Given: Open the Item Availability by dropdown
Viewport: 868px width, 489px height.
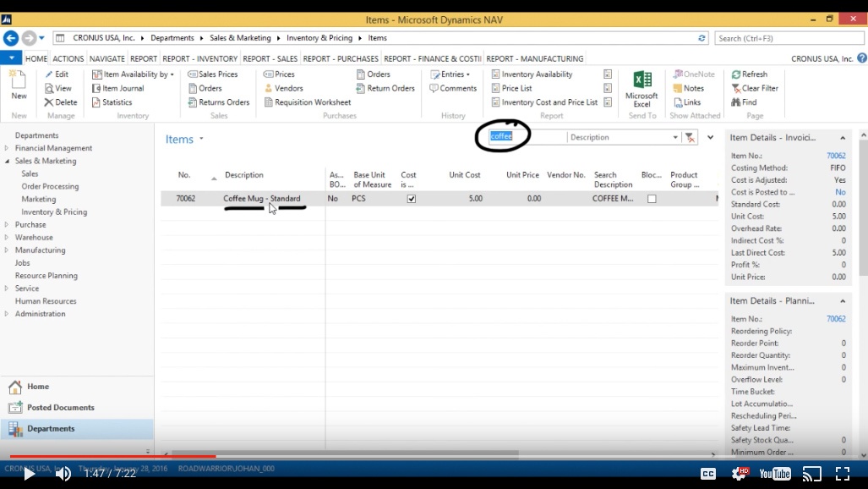Looking at the screenshot, I should 132,74.
